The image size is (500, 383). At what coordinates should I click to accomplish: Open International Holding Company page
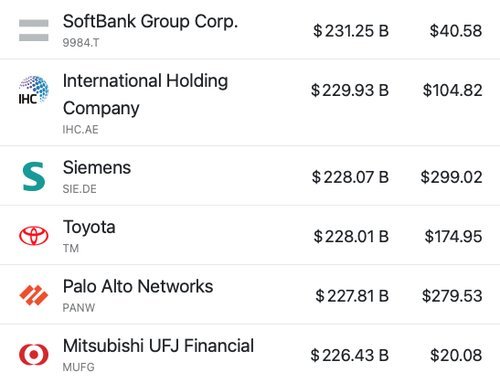coord(145,95)
